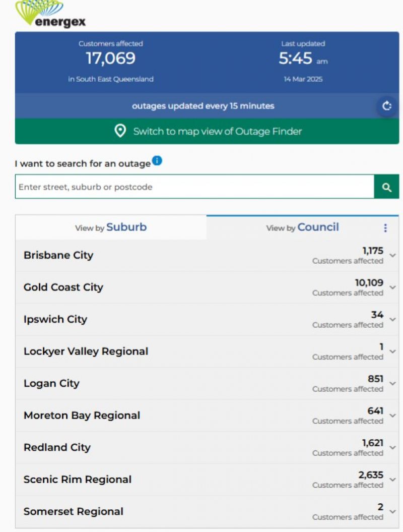Expand the Lockyer Valley Regional entry
Screen dimensions: 403x532
point(392,352)
